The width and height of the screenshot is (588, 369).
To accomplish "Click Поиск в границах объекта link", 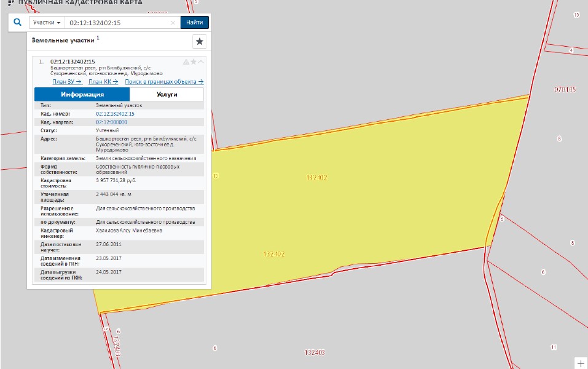I will (x=164, y=82).
